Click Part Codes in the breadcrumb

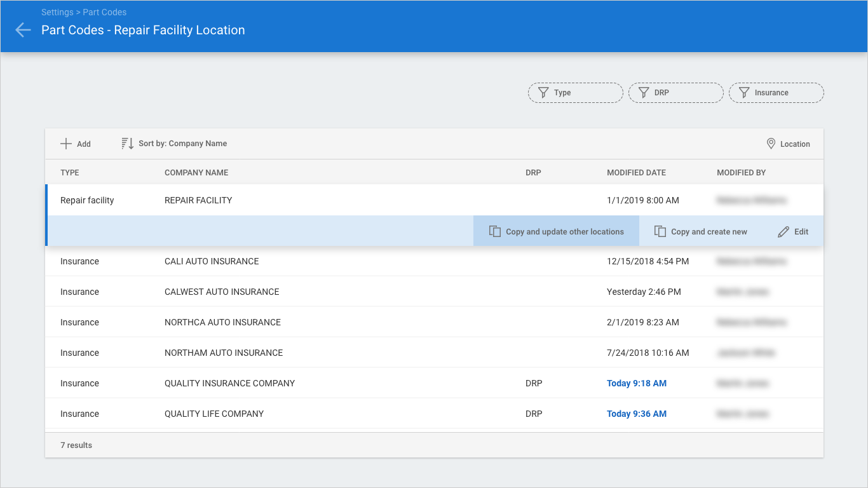point(104,12)
